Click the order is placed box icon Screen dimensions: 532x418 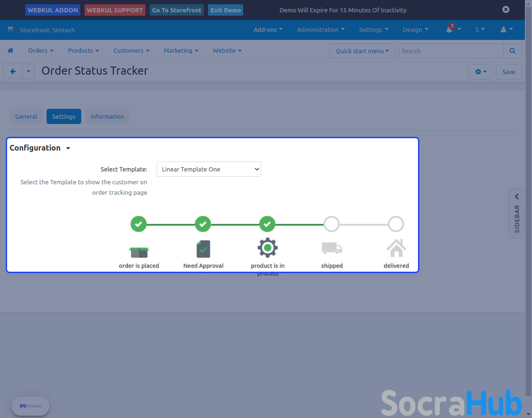click(139, 252)
